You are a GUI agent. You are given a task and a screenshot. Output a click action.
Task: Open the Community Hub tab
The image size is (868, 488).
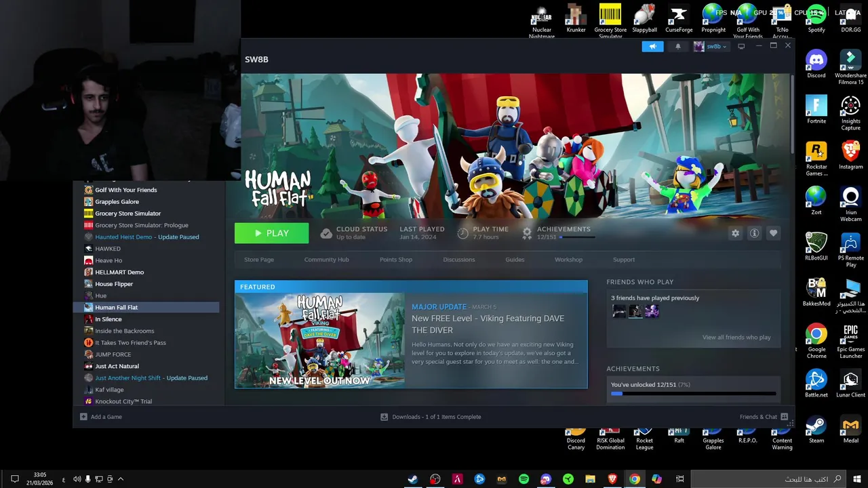click(x=326, y=260)
